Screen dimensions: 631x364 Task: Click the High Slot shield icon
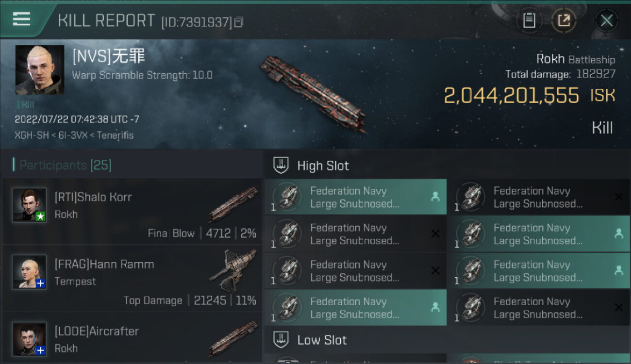tap(281, 165)
